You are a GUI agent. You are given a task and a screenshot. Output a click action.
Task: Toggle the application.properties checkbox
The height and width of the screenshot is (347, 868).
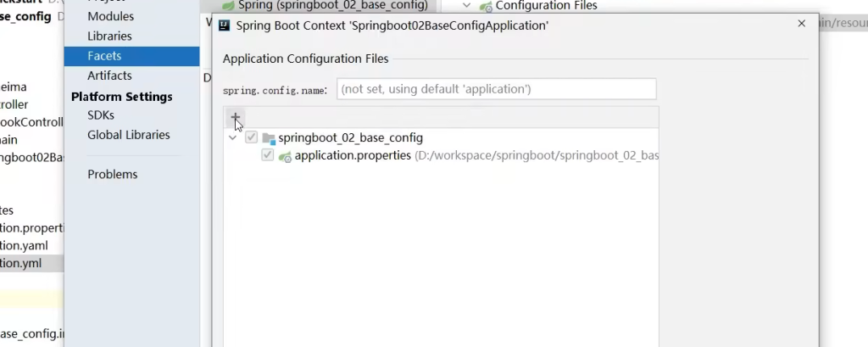268,156
